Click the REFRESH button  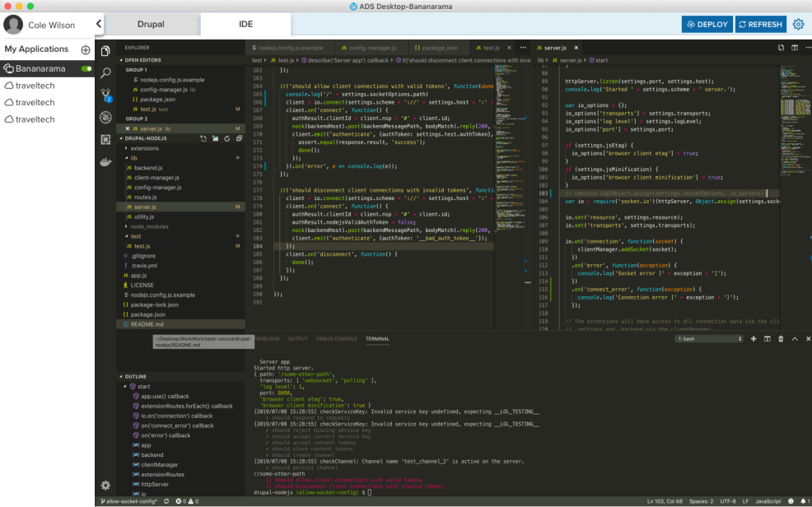click(x=759, y=25)
